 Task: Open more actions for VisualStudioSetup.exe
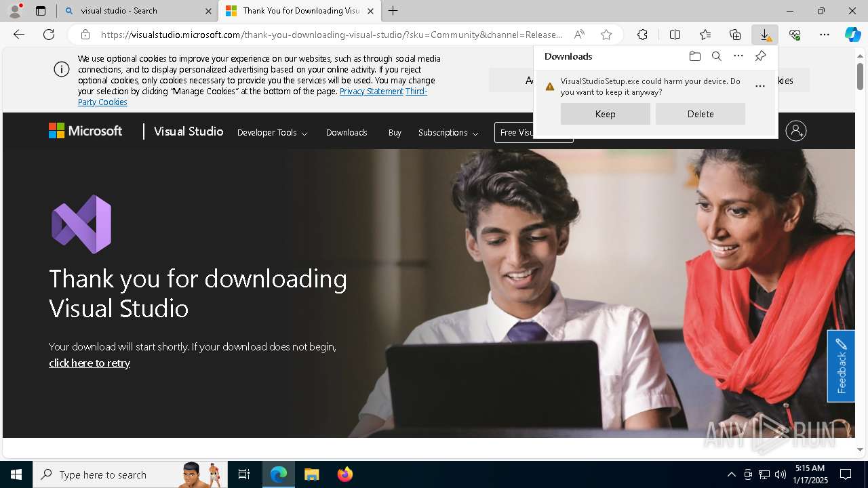coord(759,86)
